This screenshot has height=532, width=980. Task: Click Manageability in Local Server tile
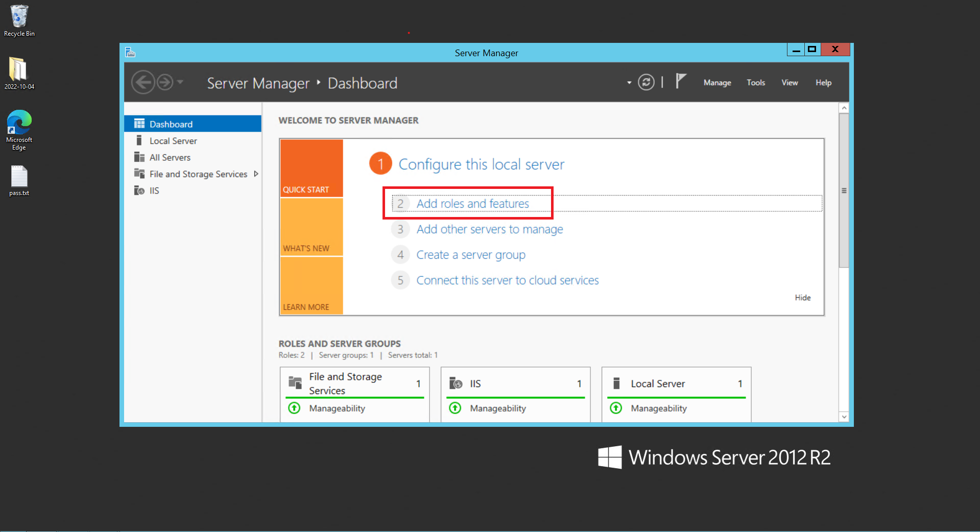pos(659,408)
